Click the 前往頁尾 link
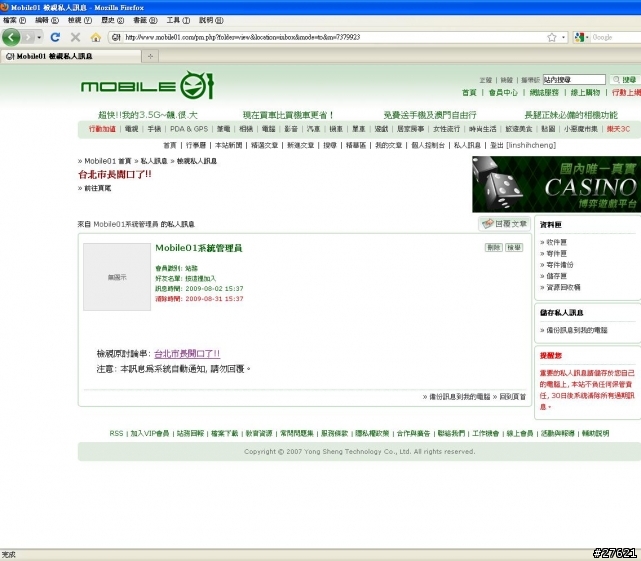Image resolution: width=641 pixels, height=561 pixels. click(97, 188)
